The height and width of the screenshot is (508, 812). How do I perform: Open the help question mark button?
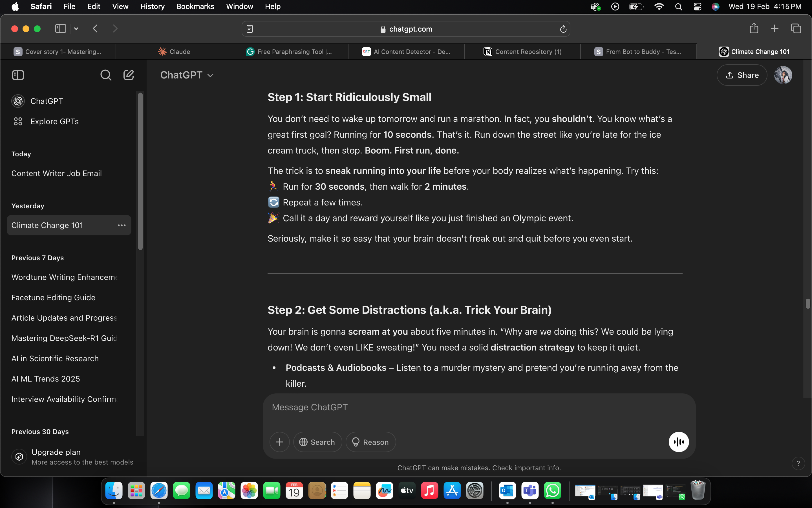[x=798, y=463]
